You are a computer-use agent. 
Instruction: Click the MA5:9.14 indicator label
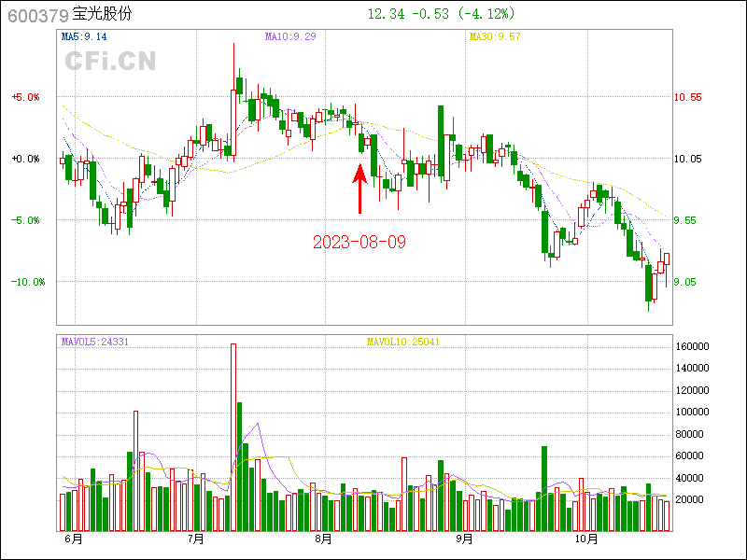click(84, 37)
